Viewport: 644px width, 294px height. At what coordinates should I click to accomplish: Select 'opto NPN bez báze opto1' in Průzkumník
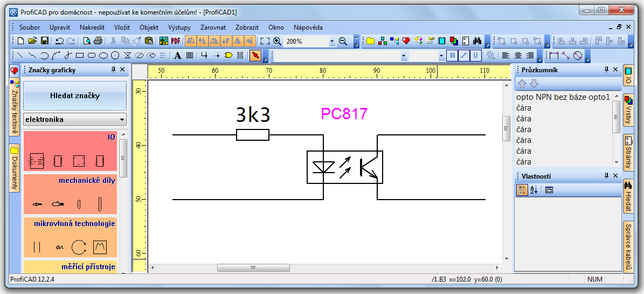point(563,97)
